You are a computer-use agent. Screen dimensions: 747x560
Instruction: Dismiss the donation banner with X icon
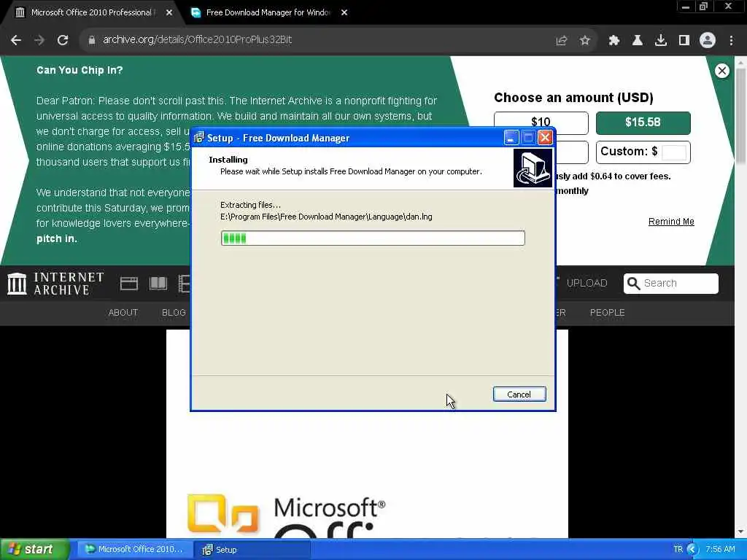(721, 71)
